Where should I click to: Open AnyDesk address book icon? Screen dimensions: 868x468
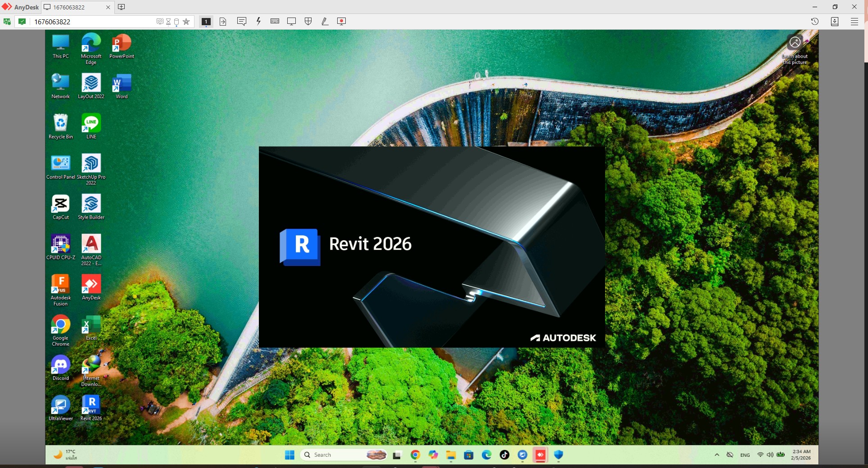coord(835,21)
